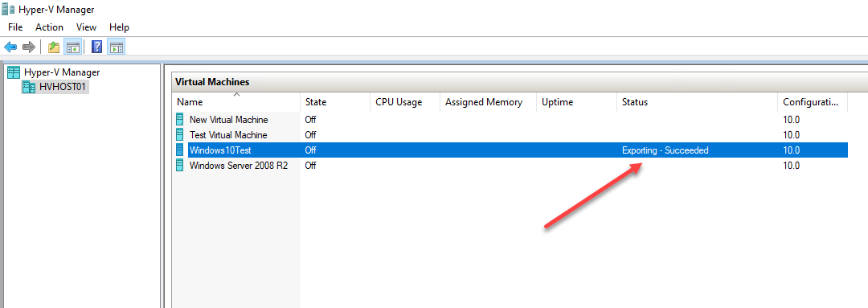Viewport: 868px width, 308px height.
Task: Click the blue Help question mark icon
Action: [97, 47]
